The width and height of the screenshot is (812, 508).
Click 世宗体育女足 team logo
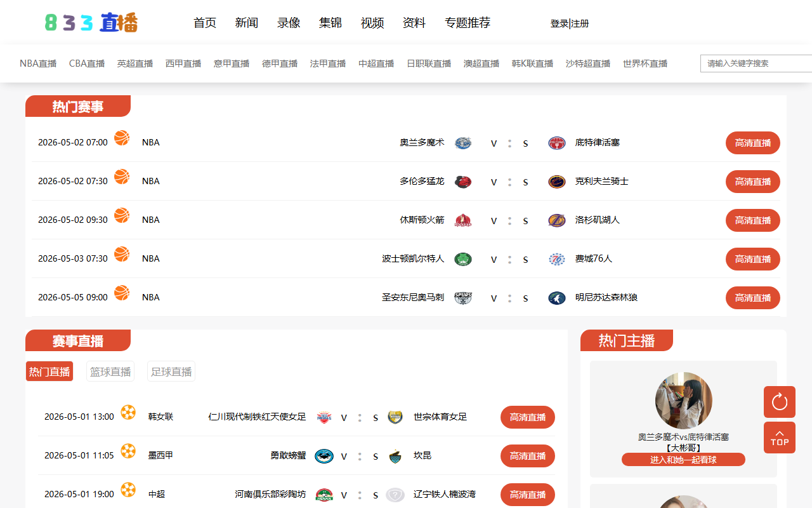(395, 417)
